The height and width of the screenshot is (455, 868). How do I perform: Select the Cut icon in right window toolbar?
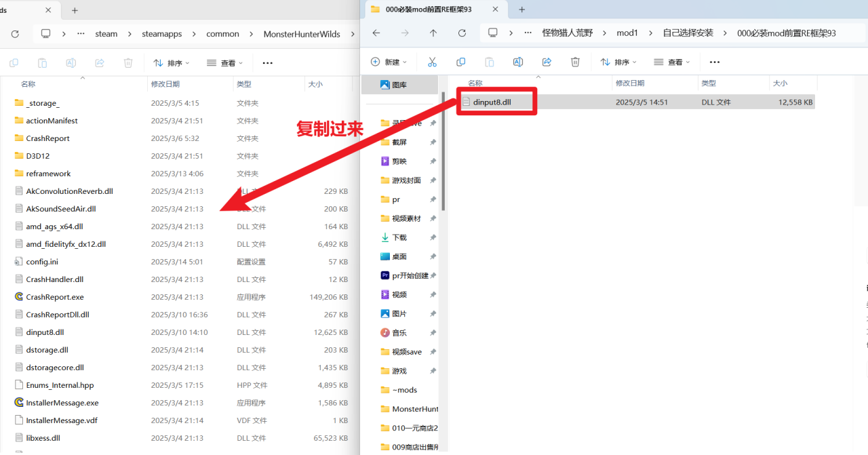tap(432, 62)
